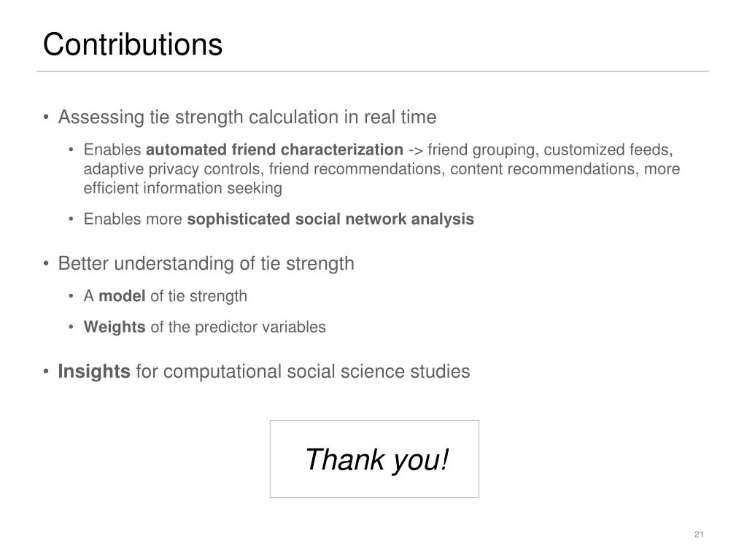Click the bullet Better understanding of tie strength

pyautogui.click(x=206, y=263)
